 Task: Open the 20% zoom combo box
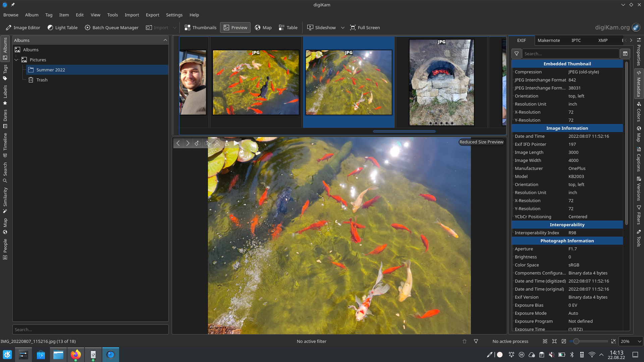pyautogui.click(x=631, y=341)
